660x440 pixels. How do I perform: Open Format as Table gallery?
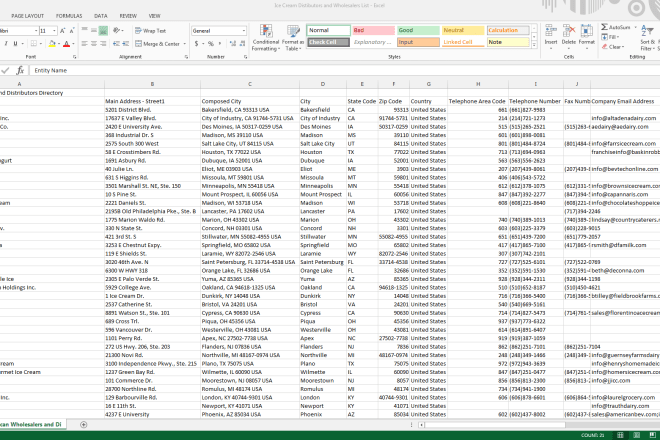[293, 38]
